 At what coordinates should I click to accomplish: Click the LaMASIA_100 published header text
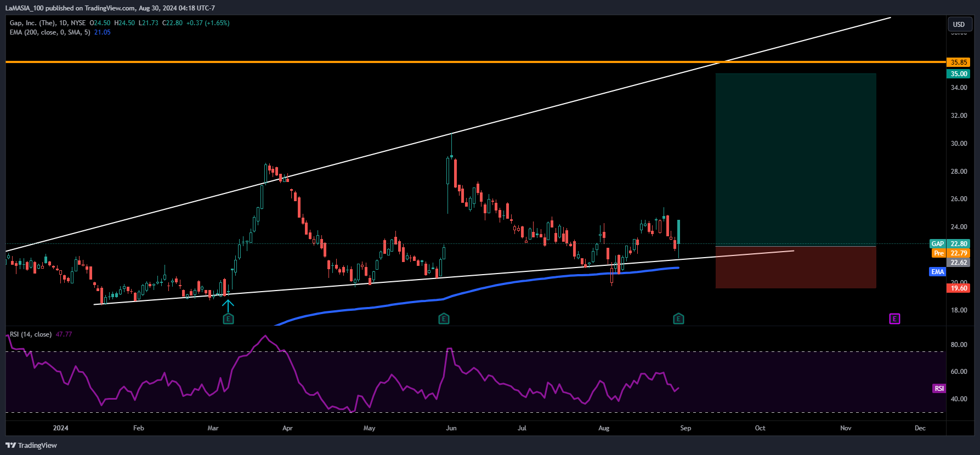[110, 8]
